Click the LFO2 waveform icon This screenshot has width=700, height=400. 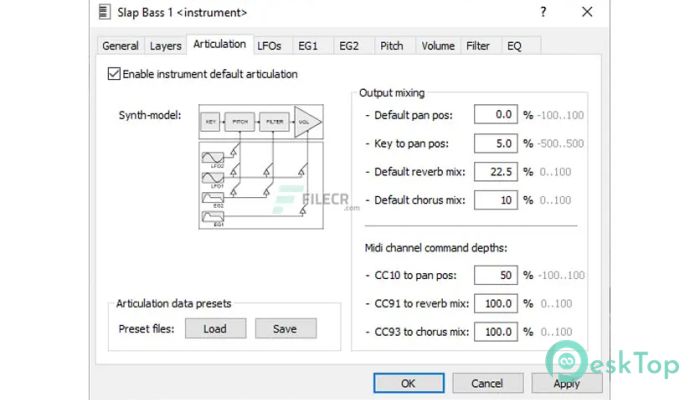[x=212, y=158]
